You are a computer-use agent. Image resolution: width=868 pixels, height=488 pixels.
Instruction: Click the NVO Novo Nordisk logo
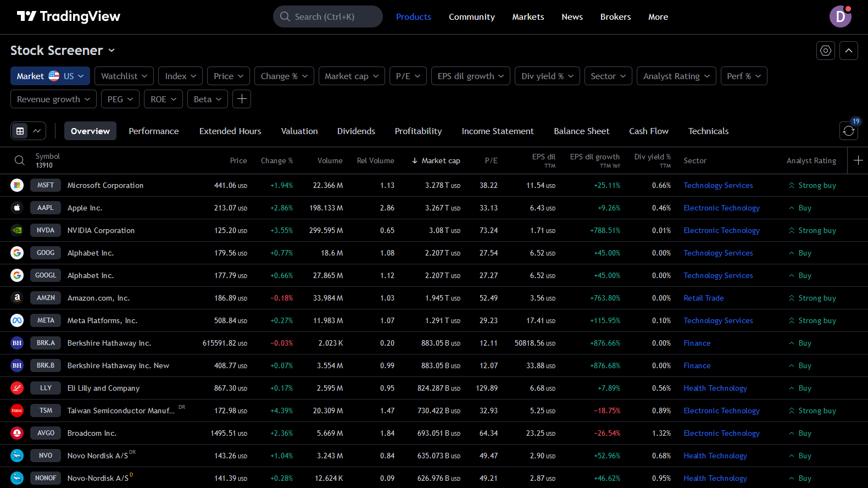pos(17,456)
